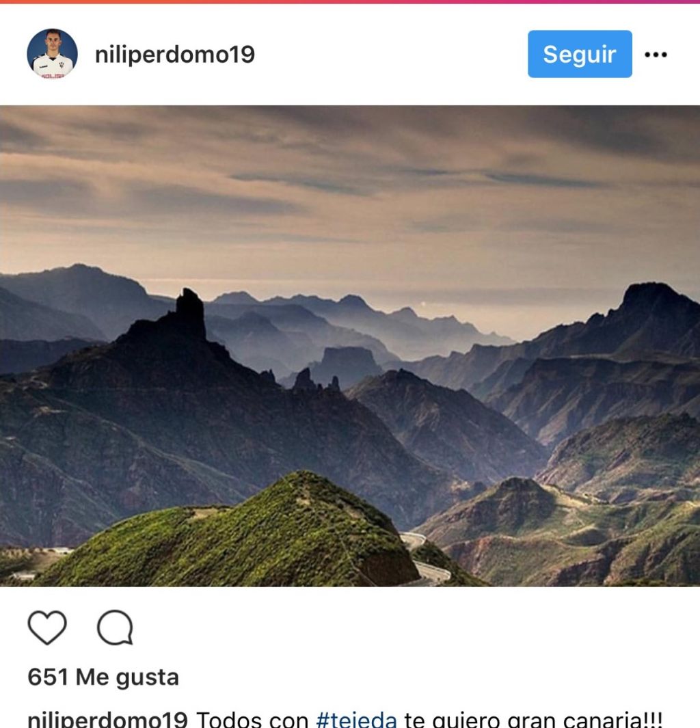
Task: Open the #tejeda hashtag link
Action: coord(357,719)
